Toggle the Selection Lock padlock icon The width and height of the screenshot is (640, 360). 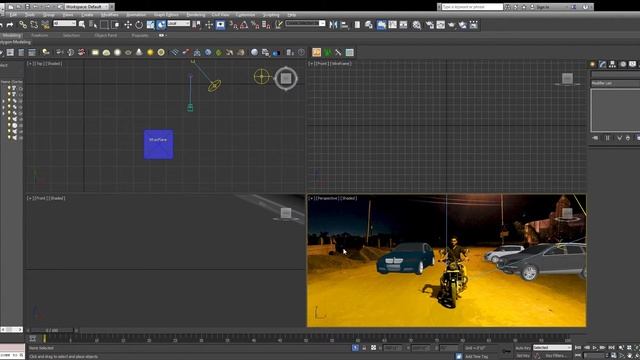pyautogui.click(x=364, y=348)
